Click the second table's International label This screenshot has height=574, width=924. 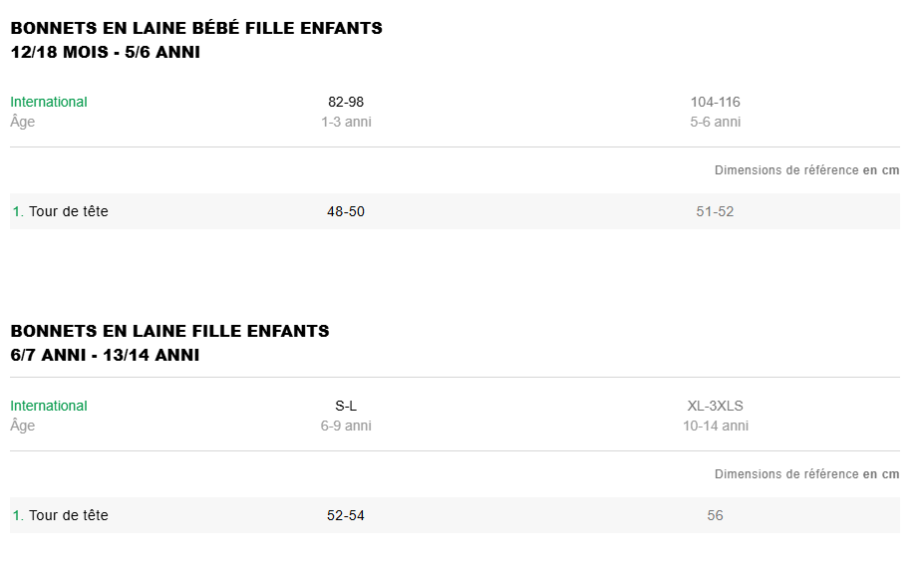coord(49,406)
